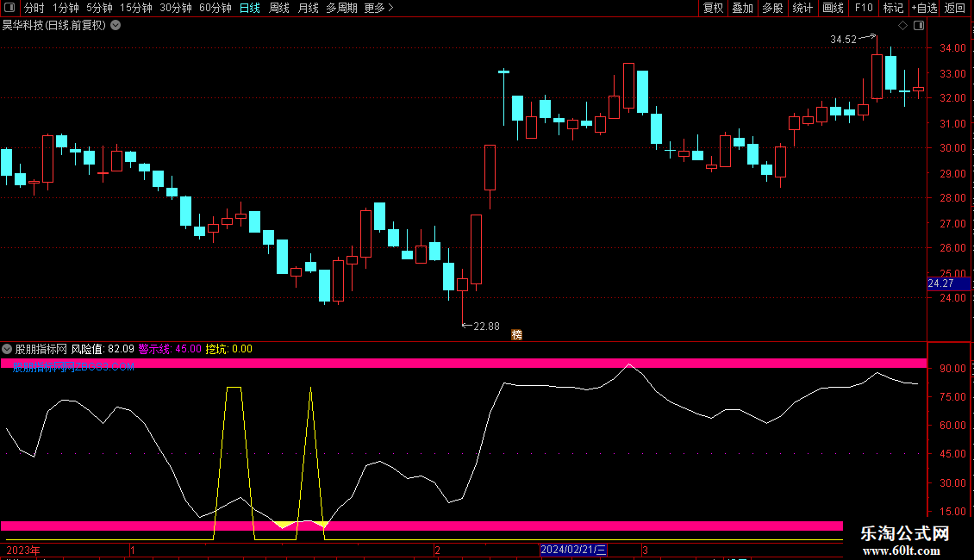Click the 2024/02/21 date marker
The height and width of the screenshot is (560, 974).
click(573, 550)
